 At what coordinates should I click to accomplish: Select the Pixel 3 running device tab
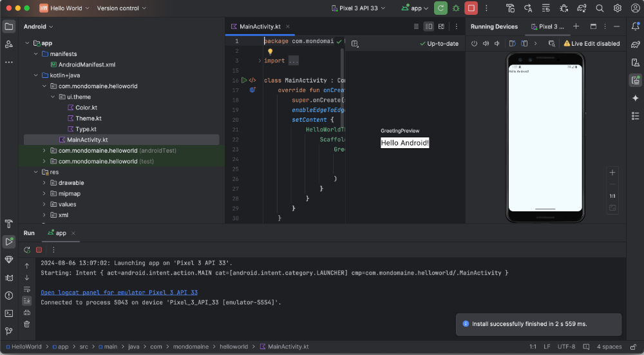point(547,26)
